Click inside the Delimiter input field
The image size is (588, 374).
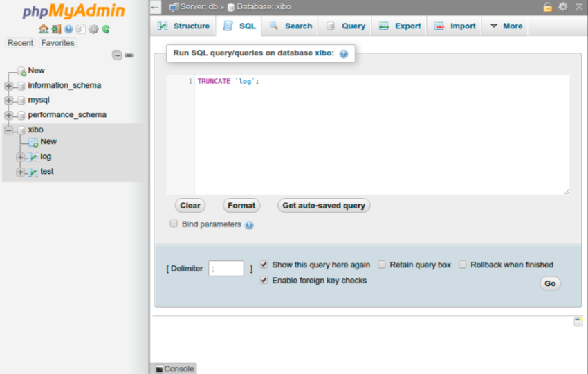(226, 269)
